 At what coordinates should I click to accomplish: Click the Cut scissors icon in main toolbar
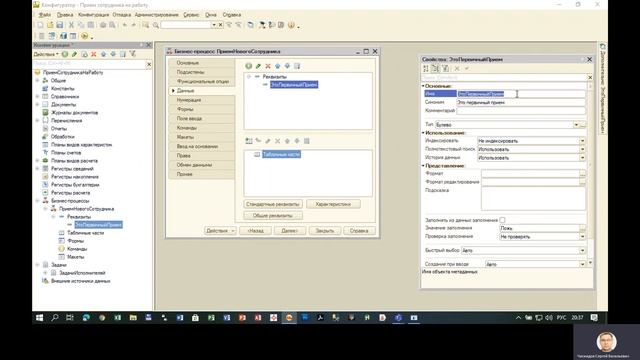coord(71,25)
